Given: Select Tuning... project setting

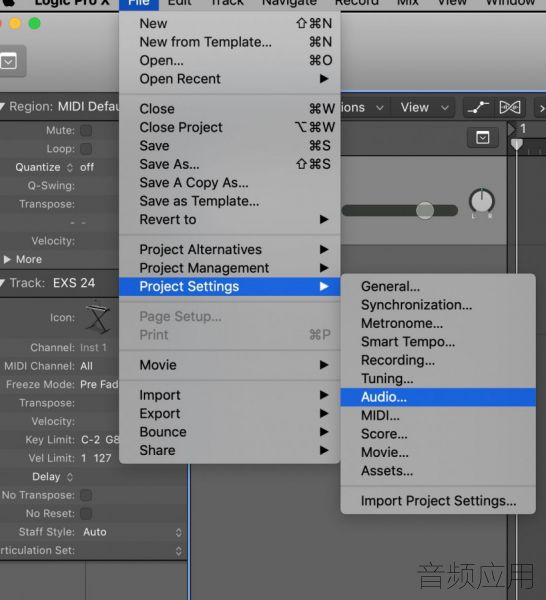Looking at the screenshot, I should 438,378.
